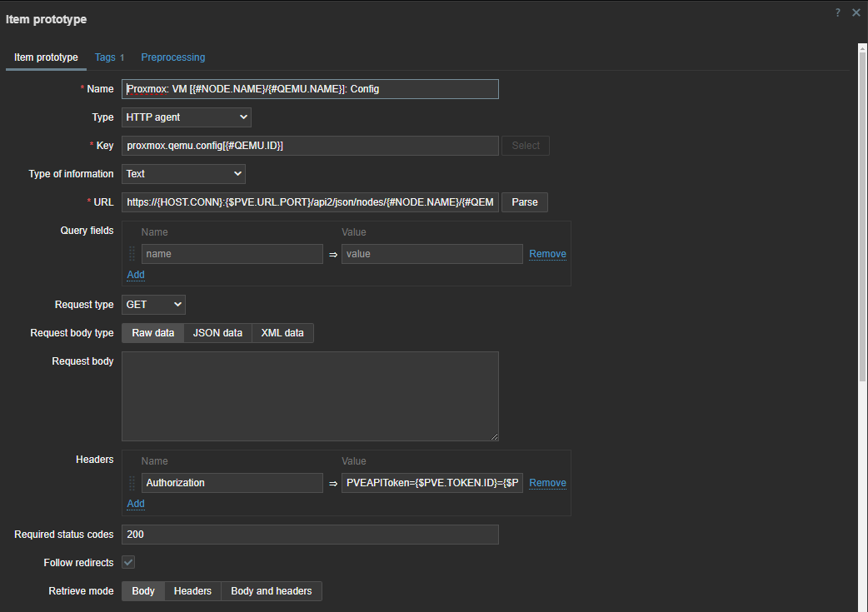Choose XML data request body type
The height and width of the screenshot is (612, 868).
click(x=282, y=333)
